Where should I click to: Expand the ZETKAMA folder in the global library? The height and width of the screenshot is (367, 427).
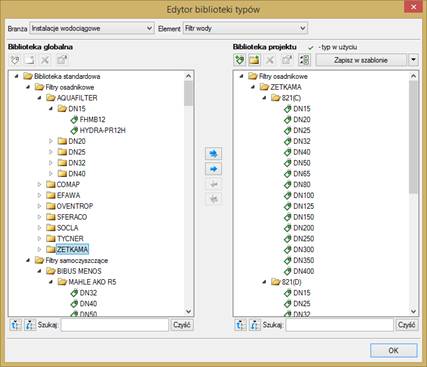(x=39, y=249)
